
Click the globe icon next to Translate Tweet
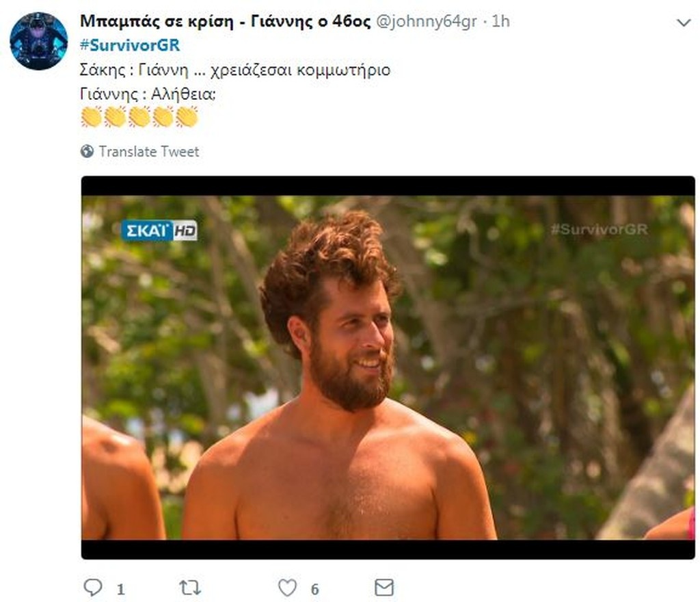[x=87, y=151]
